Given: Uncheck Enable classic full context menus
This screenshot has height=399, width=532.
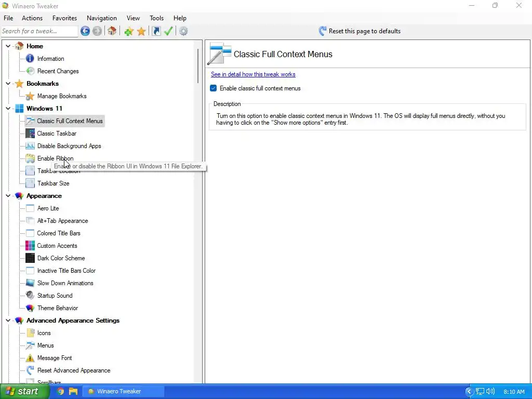Looking at the screenshot, I should [x=214, y=88].
